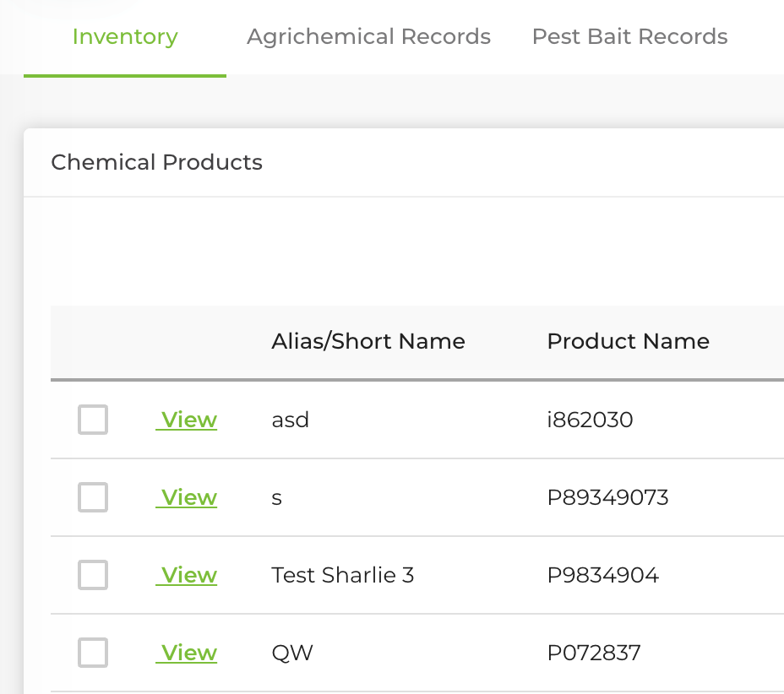The image size is (784, 694).
Task: Check the Test Sharlie 3 row checkbox
Action: (x=93, y=575)
